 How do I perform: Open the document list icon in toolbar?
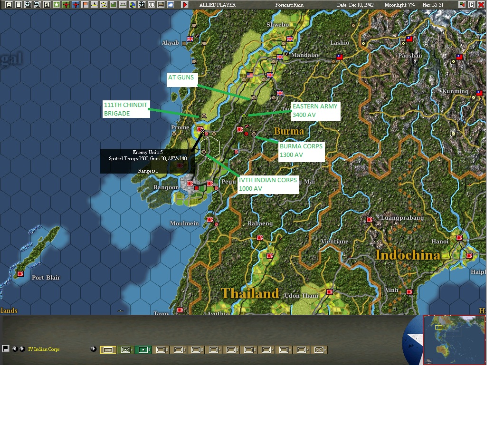(19, 4)
